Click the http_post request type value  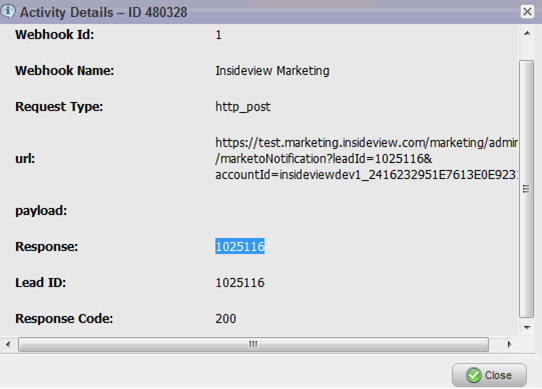(243, 107)
